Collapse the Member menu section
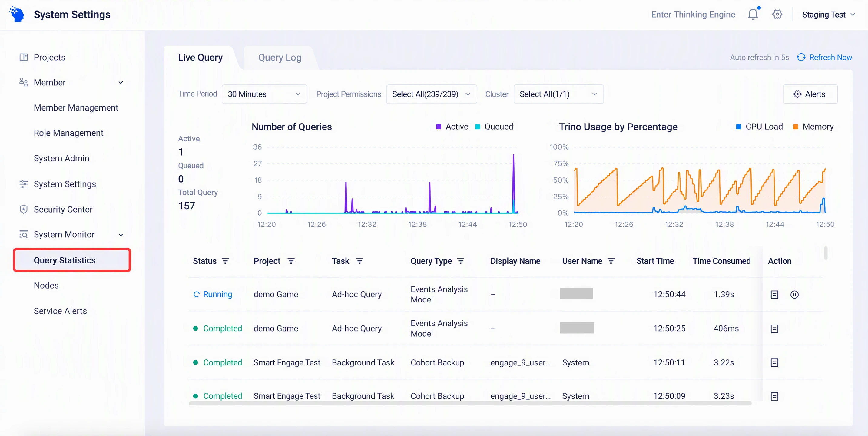 [121, 83]
